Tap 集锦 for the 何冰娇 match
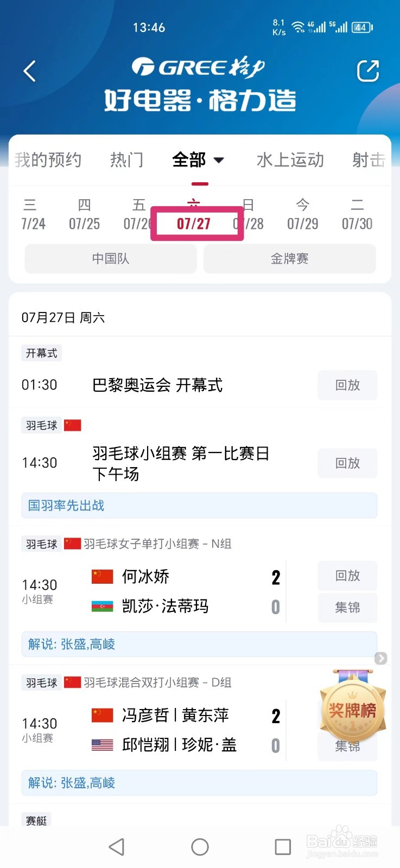This screenshot has height=868, width=400. (347, 608)
